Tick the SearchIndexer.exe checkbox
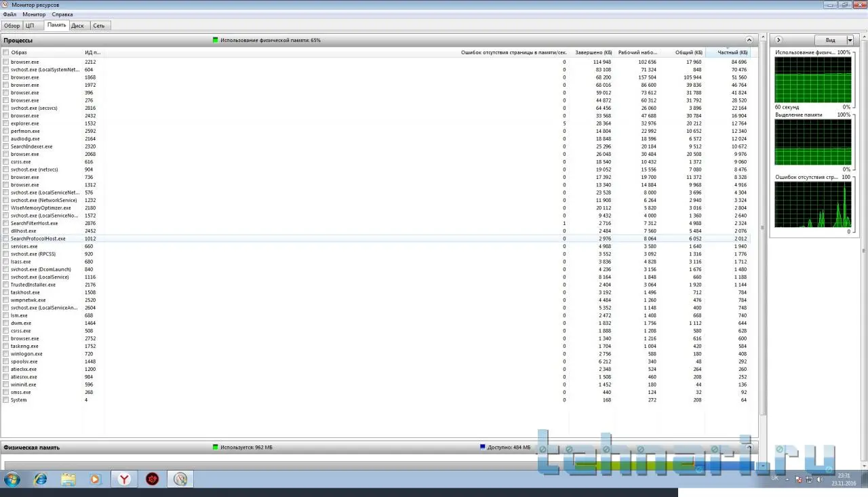Screen dimensions: 868x497 [6, 146]
